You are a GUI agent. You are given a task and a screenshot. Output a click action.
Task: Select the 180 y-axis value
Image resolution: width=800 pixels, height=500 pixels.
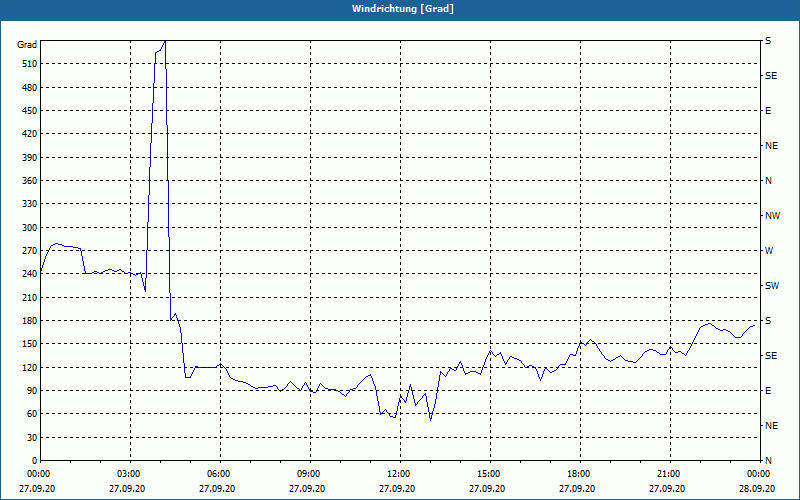click(29, 321)
